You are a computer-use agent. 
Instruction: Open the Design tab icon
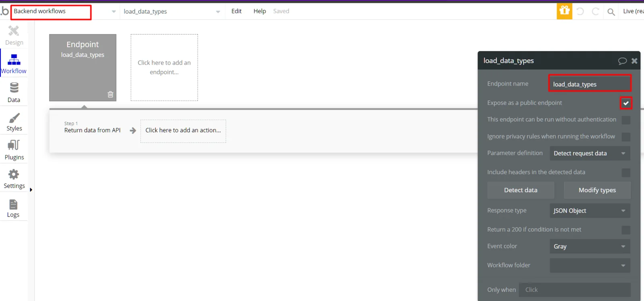(x=14, y=31)
